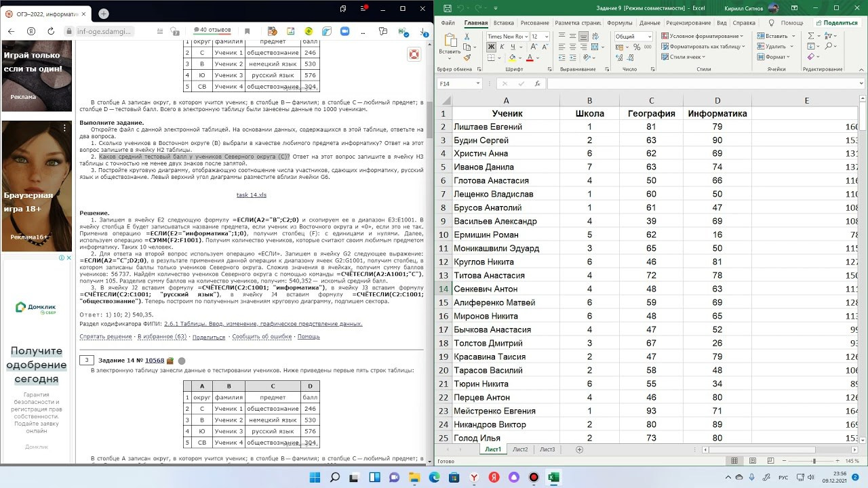868x488 pixels.
Task: Add a new sheet with the plus icon
Action: coord(579,449)
